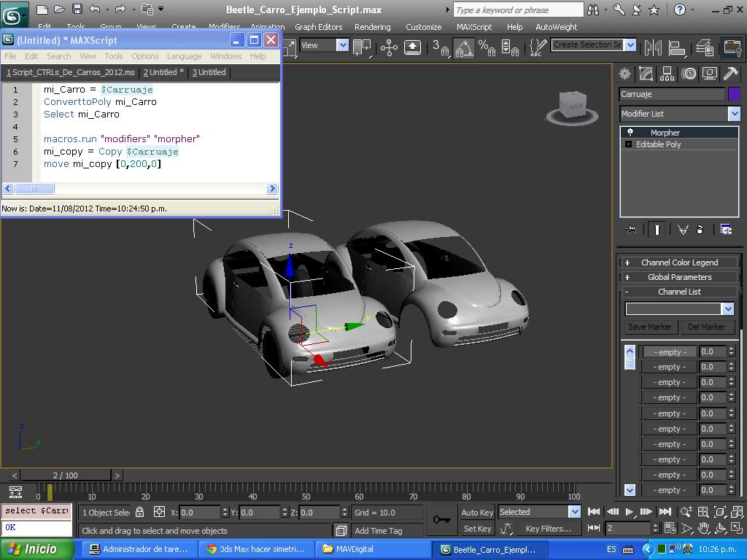Screen dimensions: 747x560
Task: Click Remove modifier from stack icon
Action: coord(700,229)
